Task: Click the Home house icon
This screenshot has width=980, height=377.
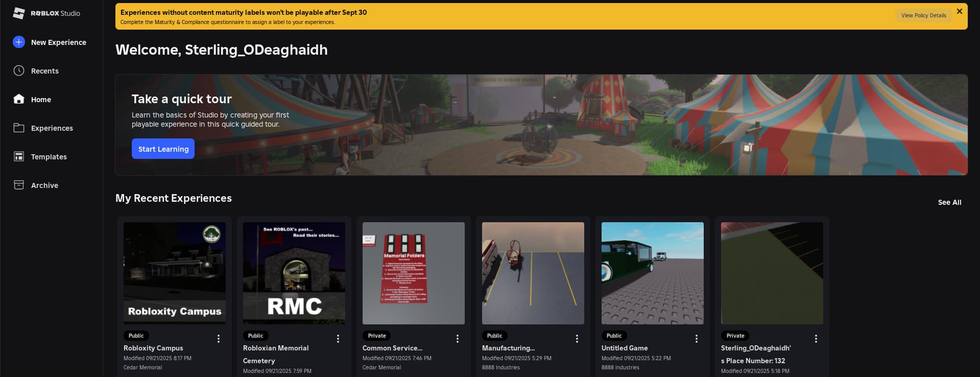Action: click(x=19, y=99)
